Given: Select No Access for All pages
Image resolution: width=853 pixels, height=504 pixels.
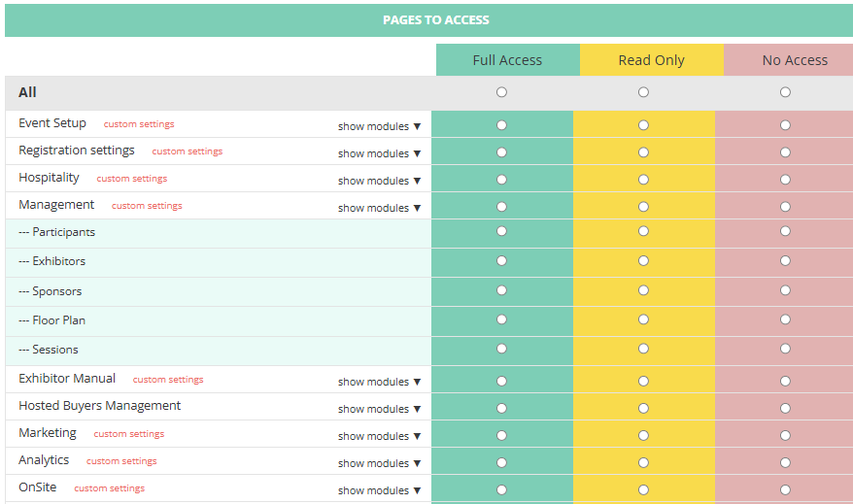Looking at the screenshot, I should click(785, 92).
